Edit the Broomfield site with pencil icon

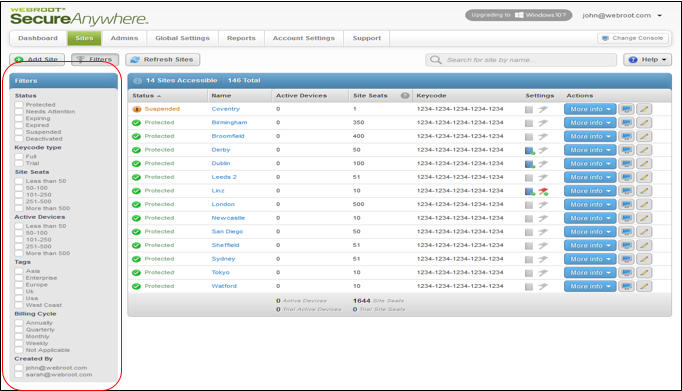tap(644, 137)
